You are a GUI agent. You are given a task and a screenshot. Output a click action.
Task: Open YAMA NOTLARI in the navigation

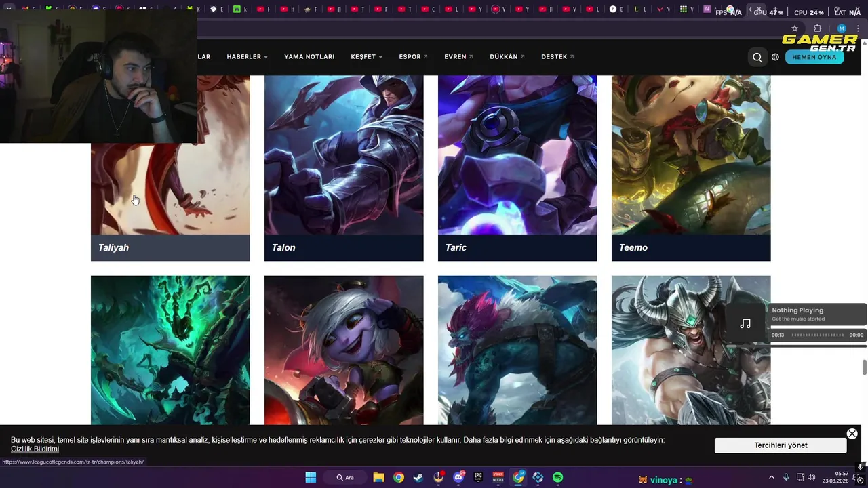click(x=309, y=57)
